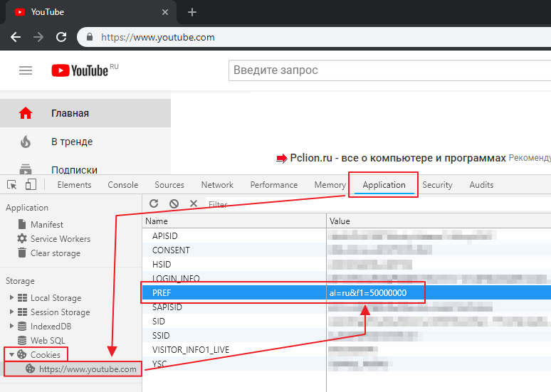This screenshot has height=392, width=551.
Task: Click the IndexedDB database icon
Action: [x=22, y=327]
